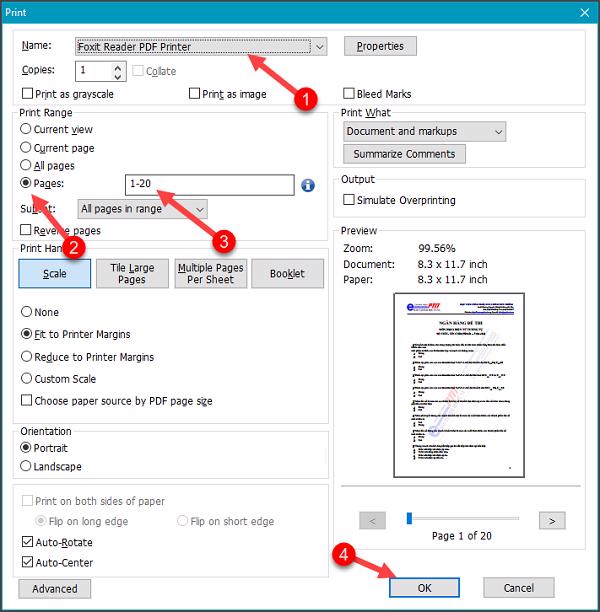Screen dimensions: 600x612
Task: Click the Pages range input field
Action: 210,185
